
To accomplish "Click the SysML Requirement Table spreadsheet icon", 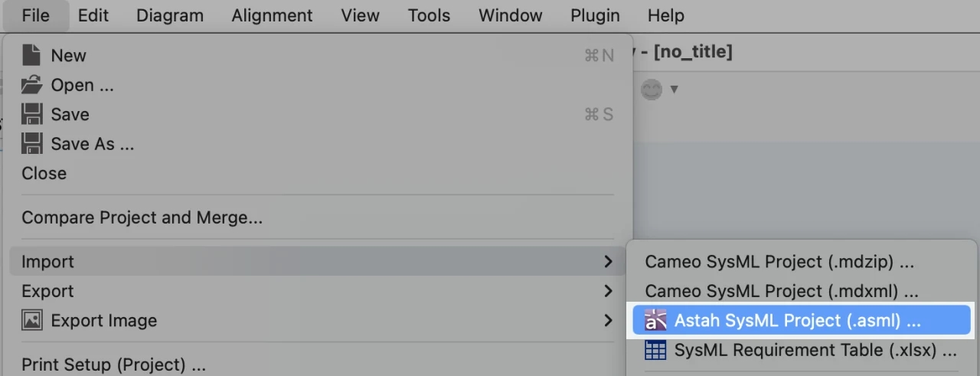I will pyautogui.click(x=655, y=350).
